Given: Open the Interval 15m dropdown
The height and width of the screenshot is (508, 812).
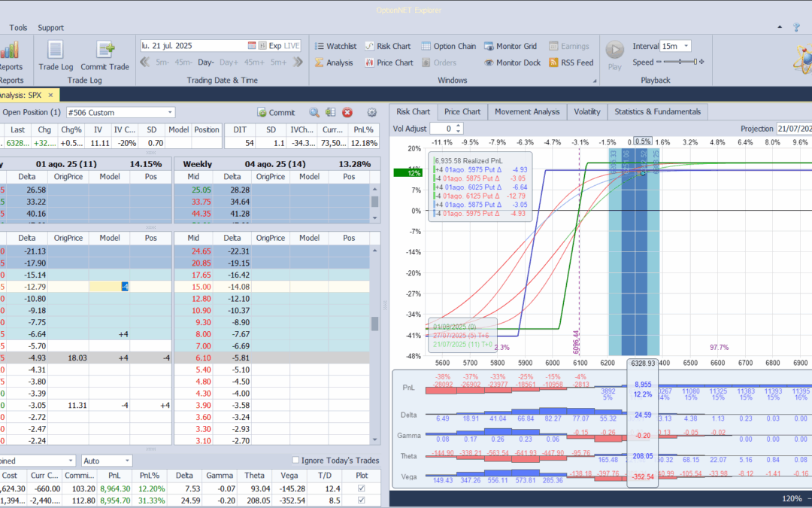Looking at the screenshot, I should (x=685, y=46).
